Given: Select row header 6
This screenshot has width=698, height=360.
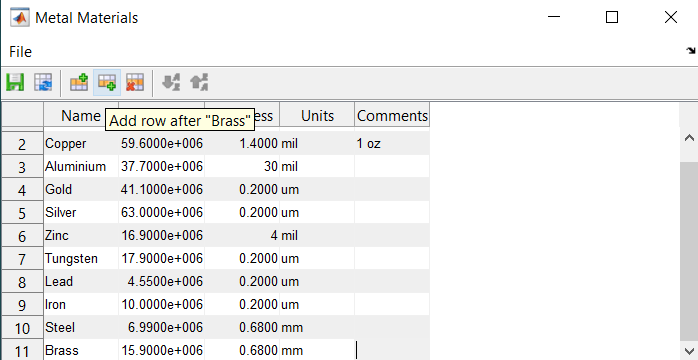Looking at the screenshot, I should click(x=22, y=236).
